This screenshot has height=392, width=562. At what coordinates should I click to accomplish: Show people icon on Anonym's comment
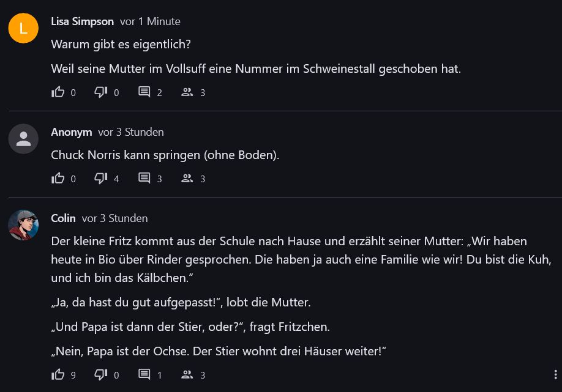pos(187,179)
